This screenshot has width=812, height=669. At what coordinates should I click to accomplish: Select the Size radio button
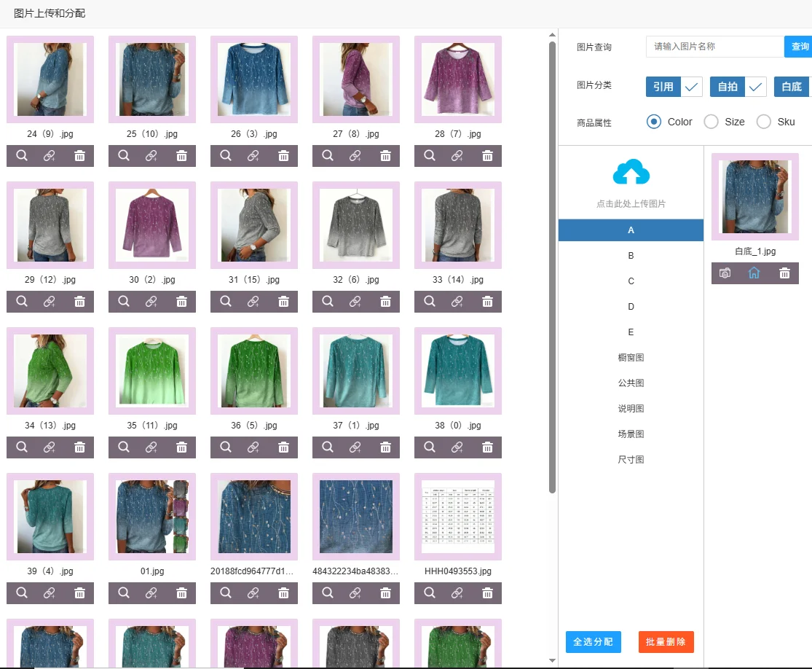tap(712, 122)
